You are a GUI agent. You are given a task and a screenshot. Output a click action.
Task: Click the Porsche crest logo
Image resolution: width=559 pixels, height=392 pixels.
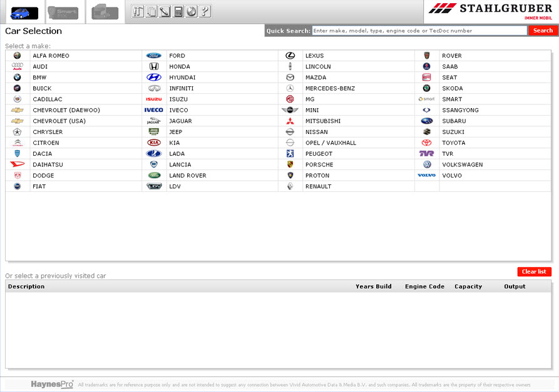coord(290,164)
